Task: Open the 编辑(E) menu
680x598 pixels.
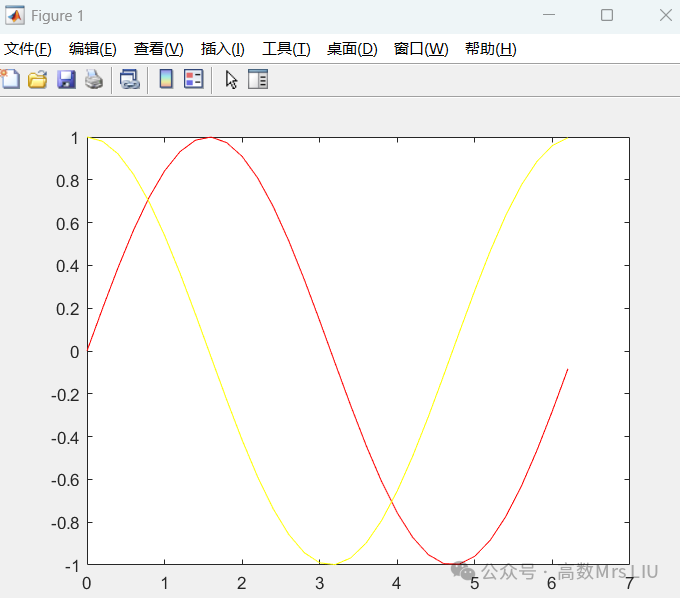Action: tap(92, 49)
